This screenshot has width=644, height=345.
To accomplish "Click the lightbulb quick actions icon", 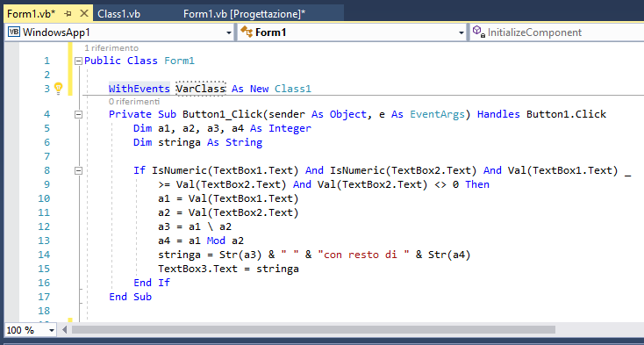I will pos(58,89).
